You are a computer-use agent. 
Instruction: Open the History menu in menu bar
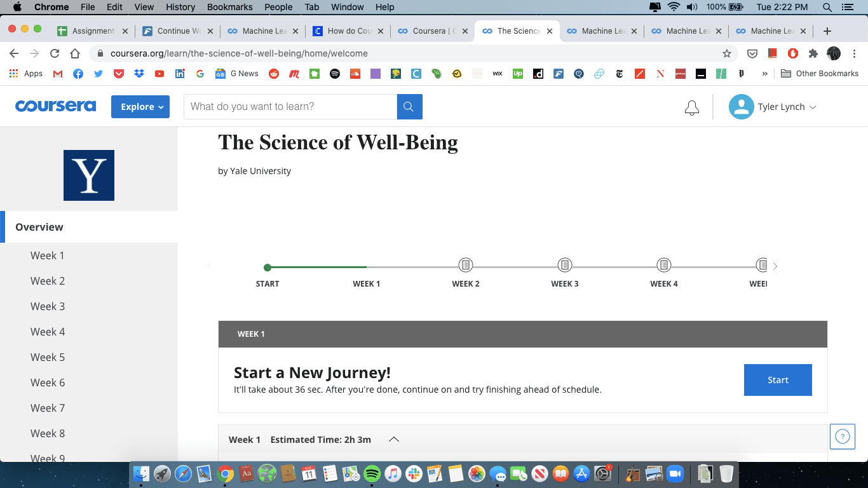tap(180, 7)
